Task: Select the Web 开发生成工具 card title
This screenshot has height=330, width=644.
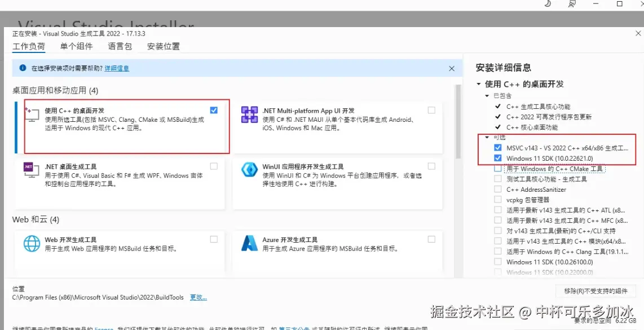Action: pos(70,240)
